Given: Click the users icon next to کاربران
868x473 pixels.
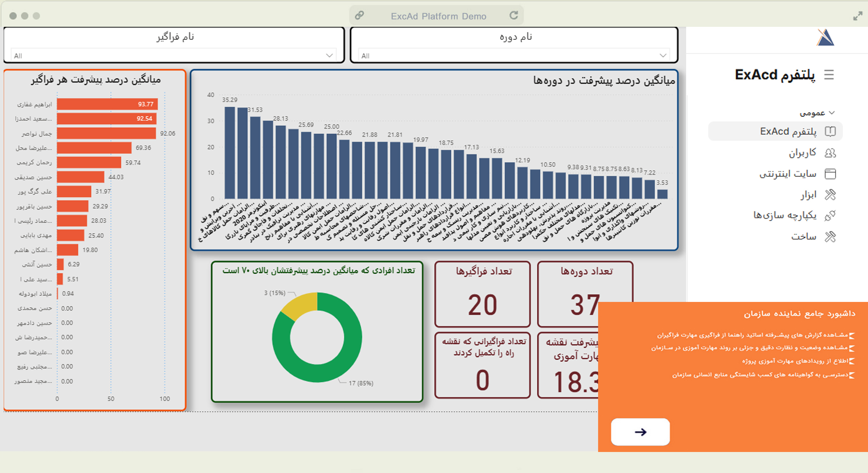Looking at the screenshot, I should [830, 153].
